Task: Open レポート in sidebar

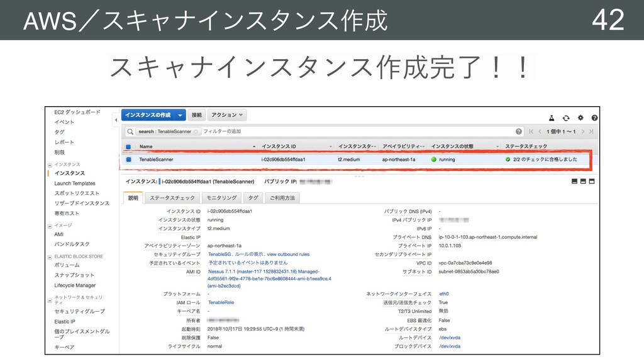Action: tap(64, 142)
